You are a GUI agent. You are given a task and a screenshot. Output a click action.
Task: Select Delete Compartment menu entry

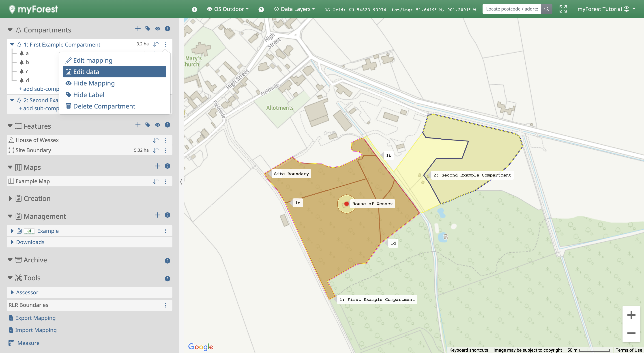coord(104,106)
